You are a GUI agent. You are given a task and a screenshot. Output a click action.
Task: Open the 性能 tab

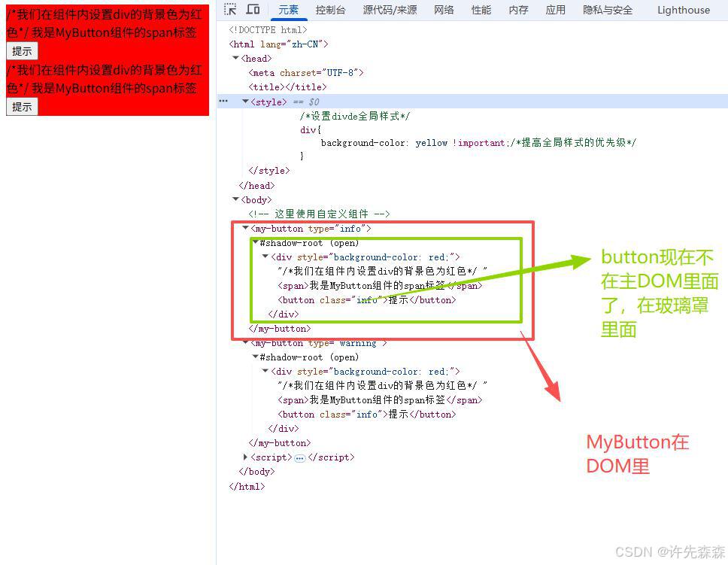click(x=481, y=10)
